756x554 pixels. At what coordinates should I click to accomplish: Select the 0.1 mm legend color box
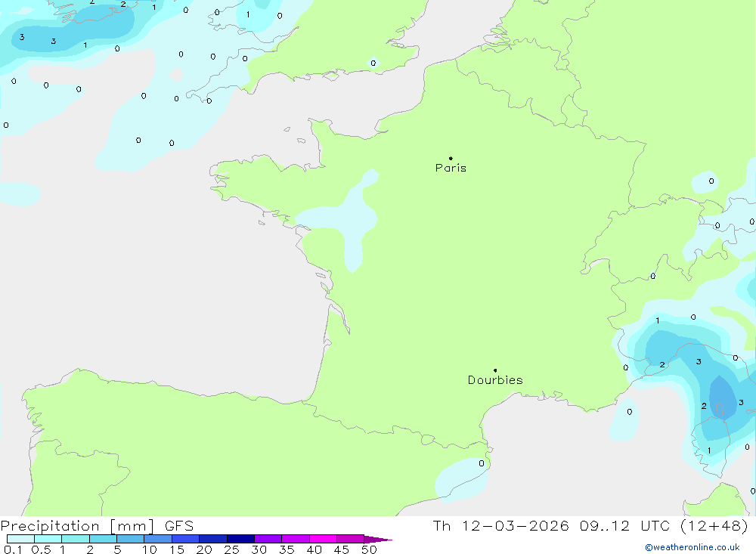click(20, 539)
